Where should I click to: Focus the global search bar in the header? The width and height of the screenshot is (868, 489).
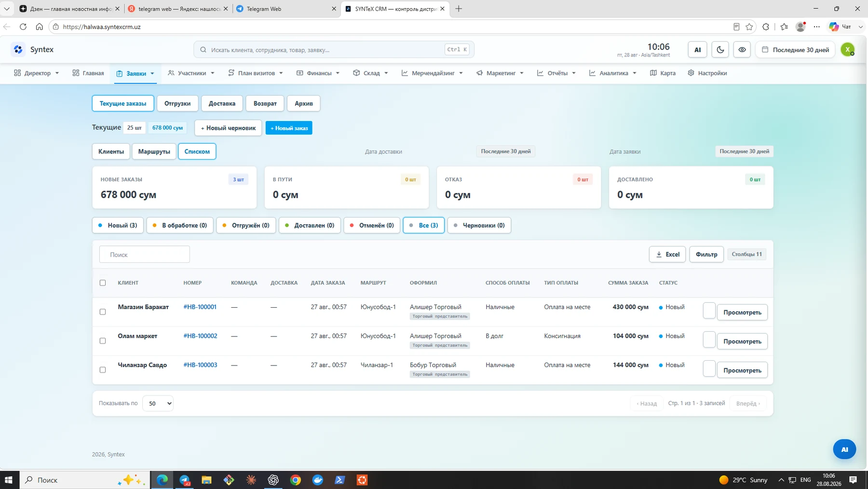click(x=334, y=49)
